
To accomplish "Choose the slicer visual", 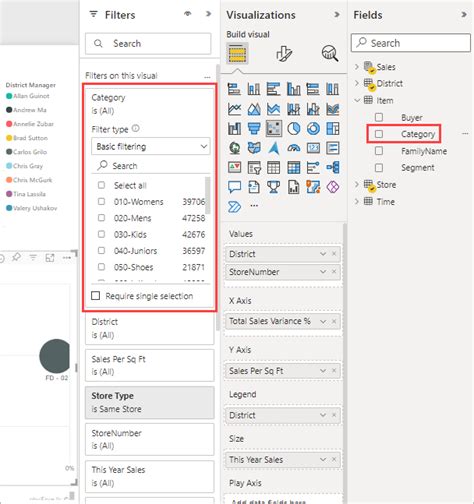I will click(x=254, y=168).
